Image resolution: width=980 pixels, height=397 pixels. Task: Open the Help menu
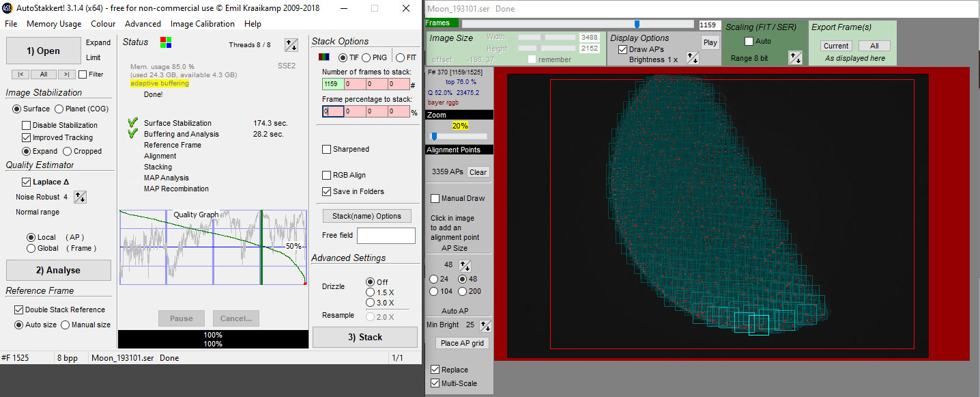point(253,24)
